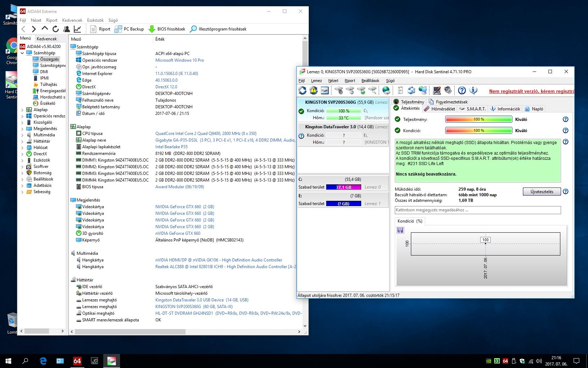Click the disk with green checkmark icon
The image size is (588, 368).
361,90
